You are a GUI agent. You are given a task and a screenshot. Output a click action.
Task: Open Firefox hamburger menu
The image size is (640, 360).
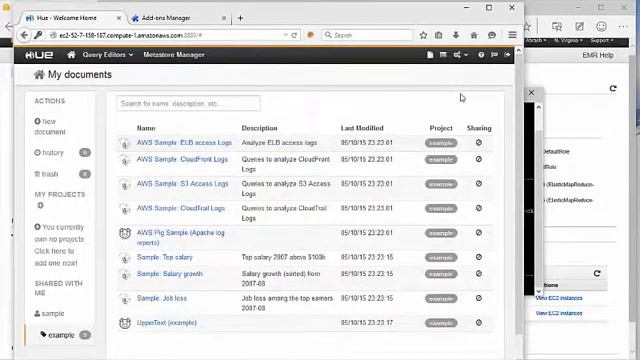(512, 35)
